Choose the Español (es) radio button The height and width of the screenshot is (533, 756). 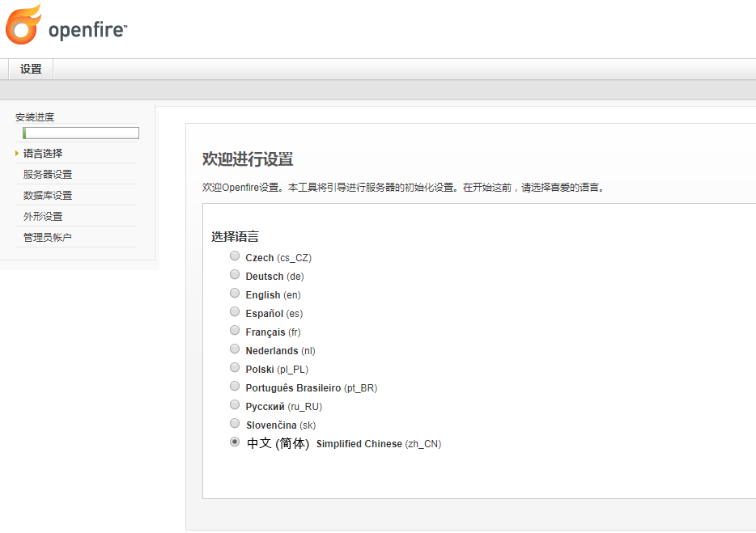coord(235,312)
